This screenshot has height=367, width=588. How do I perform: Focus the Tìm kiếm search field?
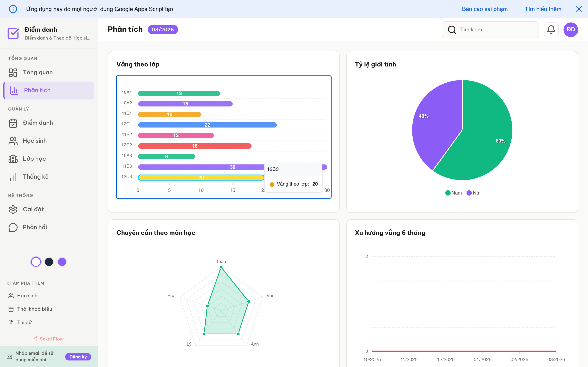point(496,30)
